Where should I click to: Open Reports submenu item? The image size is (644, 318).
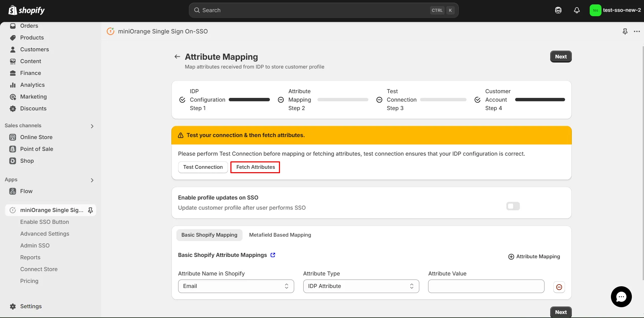coord(30,257)
